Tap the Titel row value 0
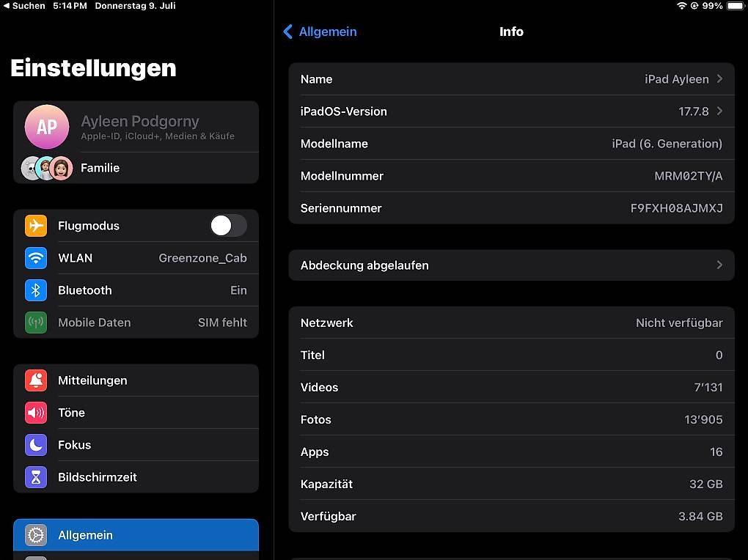 719,355
